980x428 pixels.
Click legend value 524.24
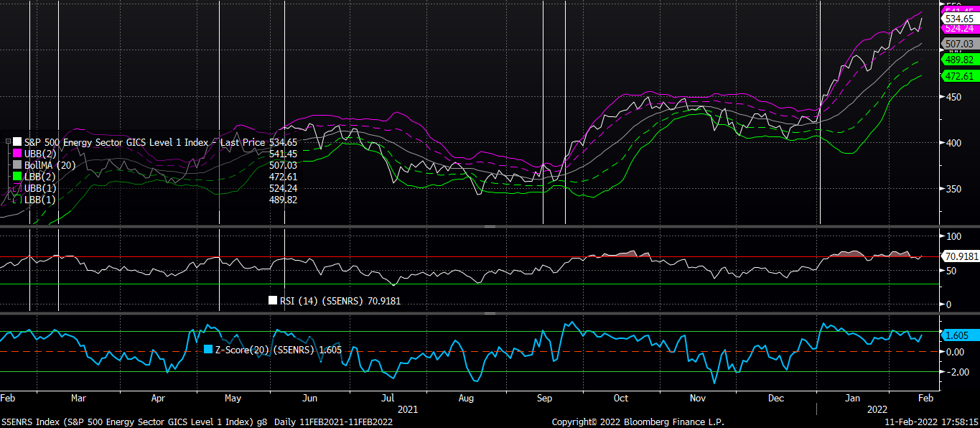[283, 188]
